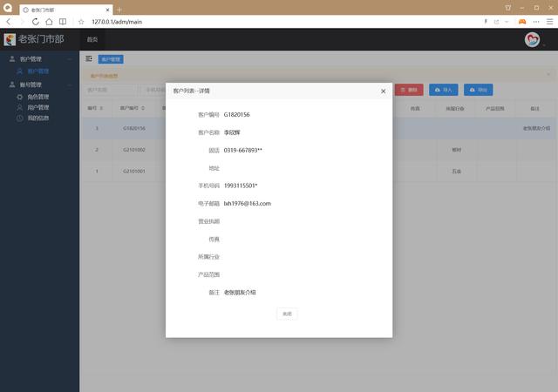Open 用户管理 in the sidebar
The height and width of the screenshot is (392, 558).
click(x=38, y=107)
